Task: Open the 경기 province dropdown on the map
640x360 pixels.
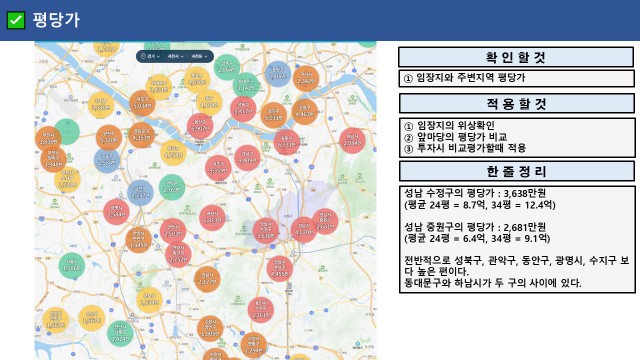Action: [153, 56]
